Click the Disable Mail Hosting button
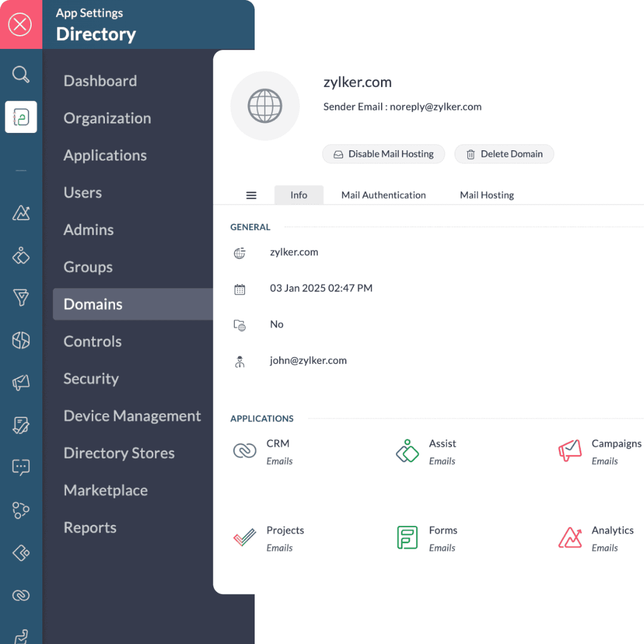This screenshot has height=644, width=644. (x=383, y=154)
